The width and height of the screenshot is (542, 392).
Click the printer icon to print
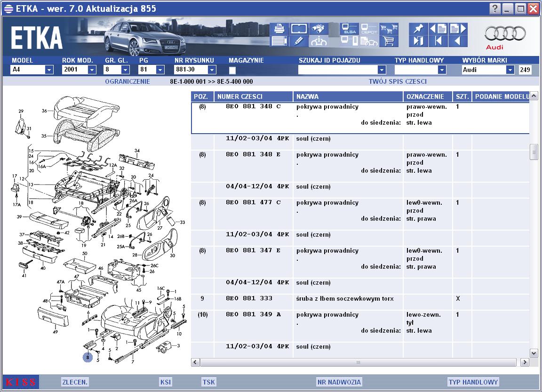click(279, 28)
